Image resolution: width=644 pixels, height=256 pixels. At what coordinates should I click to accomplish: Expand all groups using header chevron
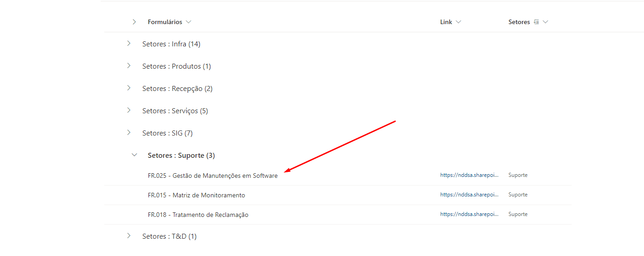134,22
